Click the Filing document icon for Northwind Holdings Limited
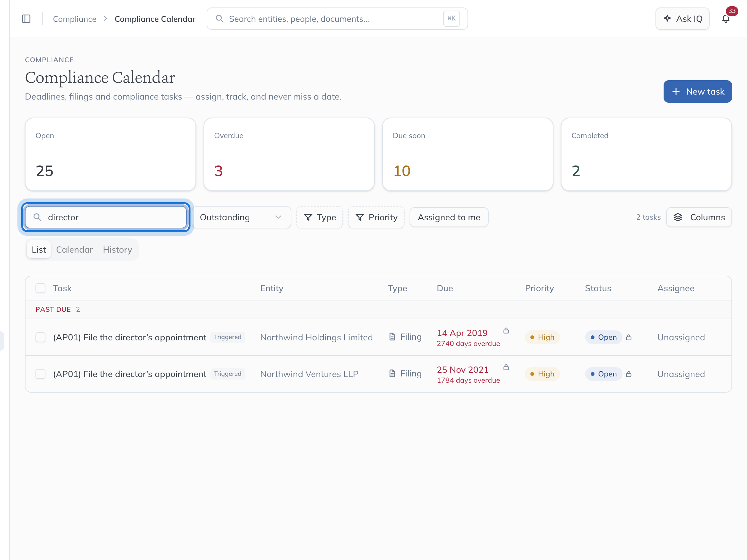The image size is (747, 560). coord(392,337)
